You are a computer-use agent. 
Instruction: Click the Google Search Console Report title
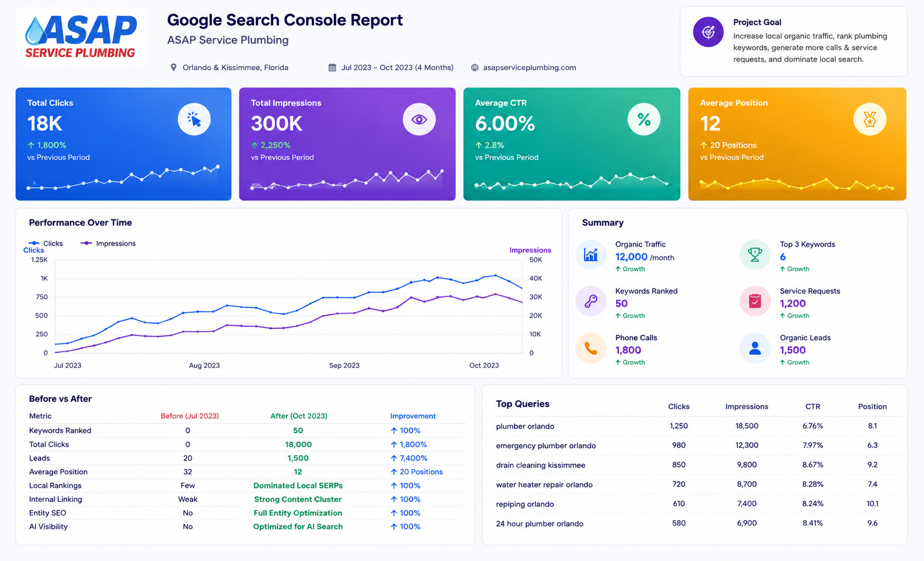tap(285, 20)
